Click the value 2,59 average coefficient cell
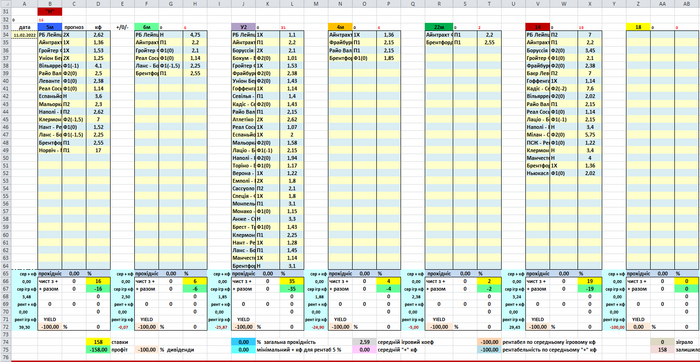700x362 pixels. point(364,341)
